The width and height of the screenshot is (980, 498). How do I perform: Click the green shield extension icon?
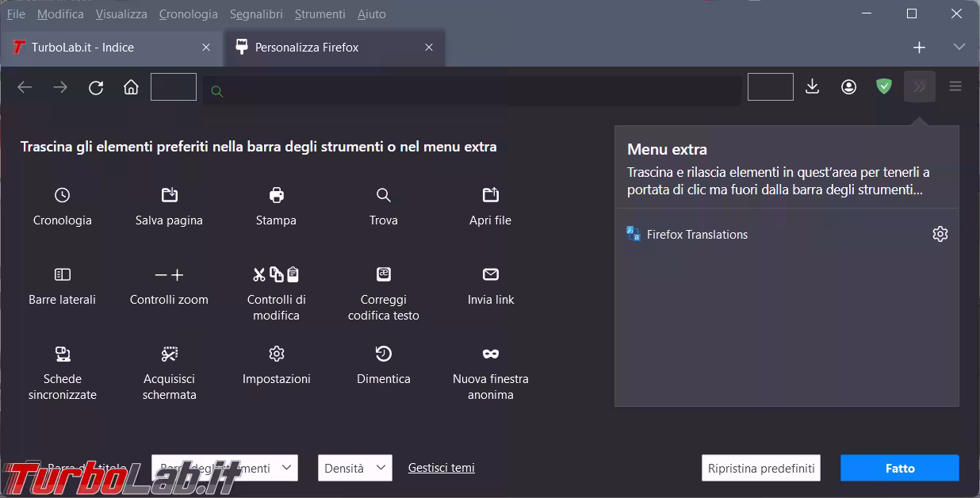[x=883, y=87]
